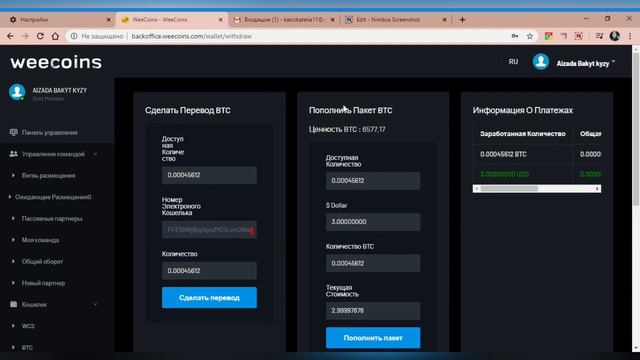This screenshot has height=360, width=640.
Task: Open Общий оборот in sidebar
Action: tap(42, 262)
